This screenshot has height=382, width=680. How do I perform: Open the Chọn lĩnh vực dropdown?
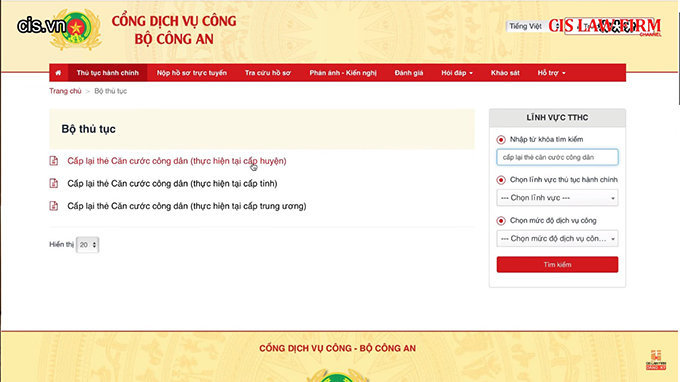557,198
